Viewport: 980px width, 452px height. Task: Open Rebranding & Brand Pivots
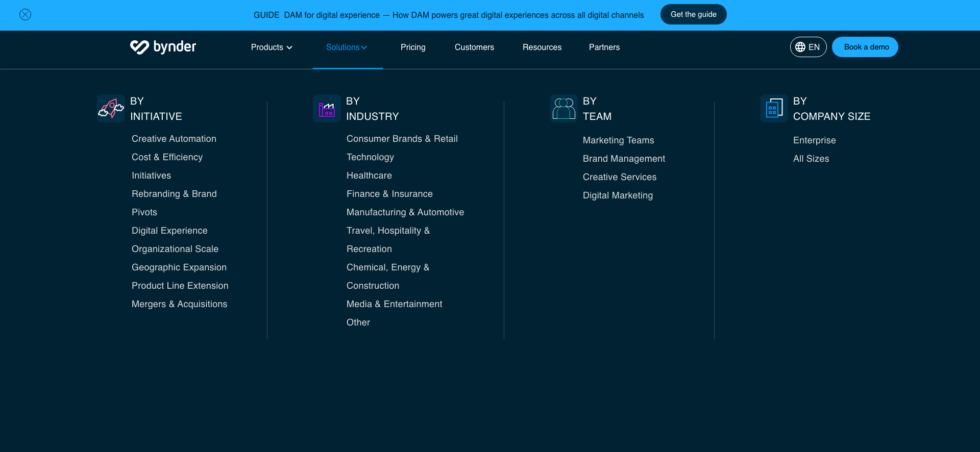pyautogui.click(x=174, y=203)
